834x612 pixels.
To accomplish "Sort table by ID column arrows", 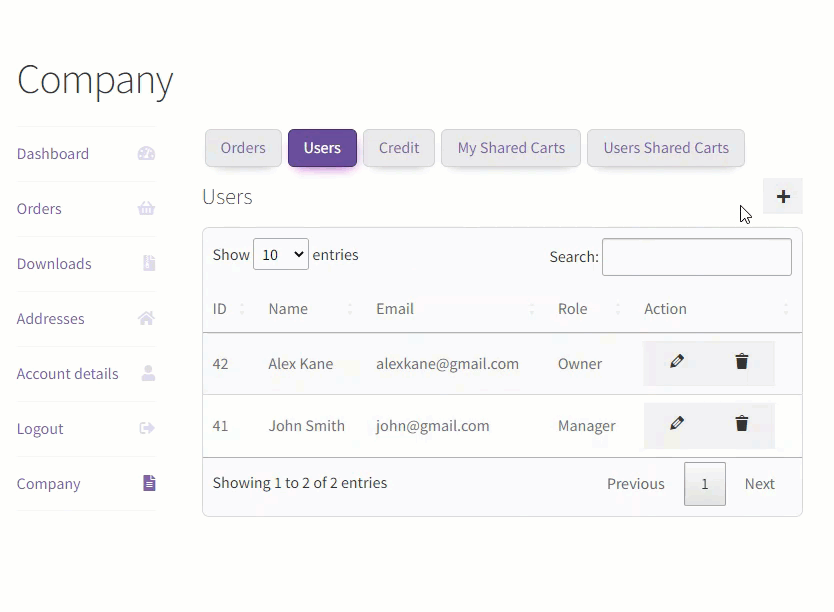I will pos(242,309).
